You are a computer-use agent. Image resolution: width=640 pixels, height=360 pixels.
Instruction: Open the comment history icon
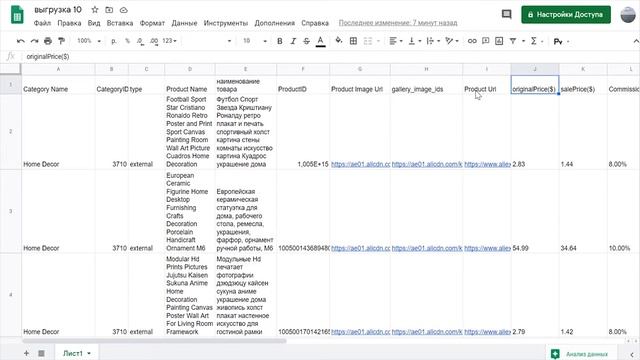tap(506, 15)
